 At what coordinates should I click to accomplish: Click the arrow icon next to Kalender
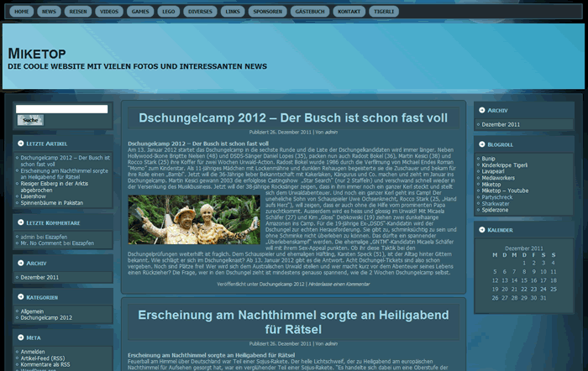[x=482, y=230]
